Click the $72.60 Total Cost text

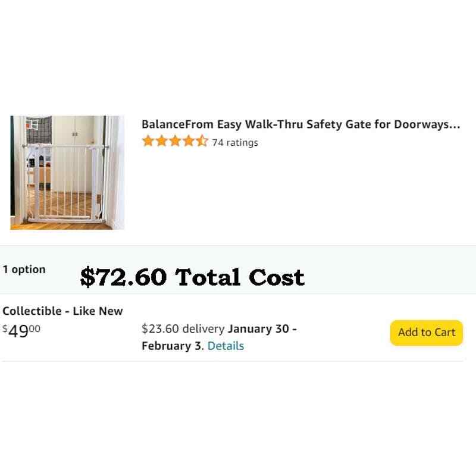[x=192, y=277]
